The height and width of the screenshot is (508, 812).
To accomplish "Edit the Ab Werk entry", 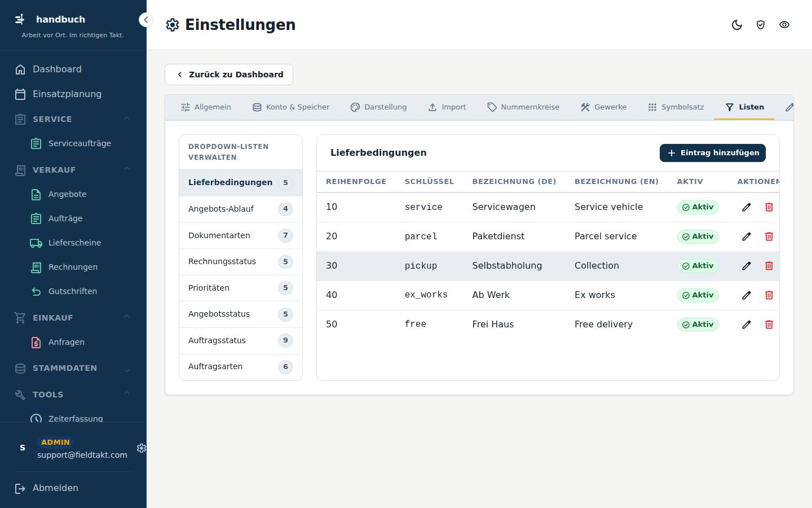I will (747, 295).
